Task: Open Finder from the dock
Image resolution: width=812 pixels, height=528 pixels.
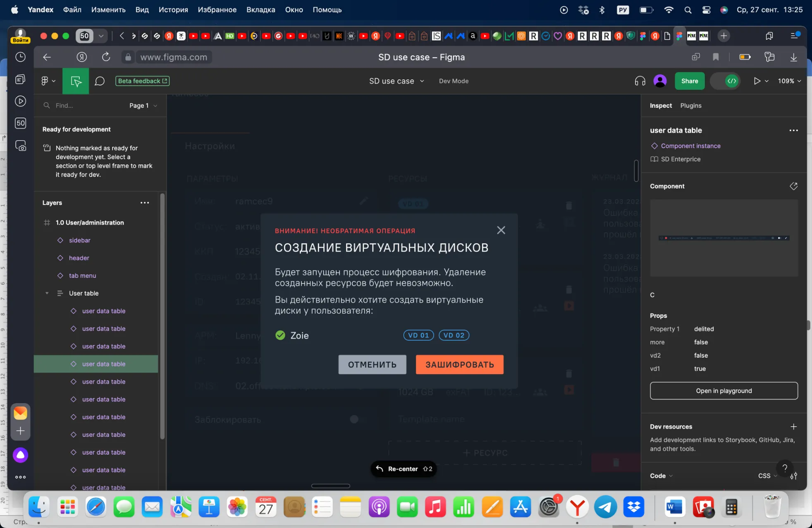Action: [x=39, y=507]
